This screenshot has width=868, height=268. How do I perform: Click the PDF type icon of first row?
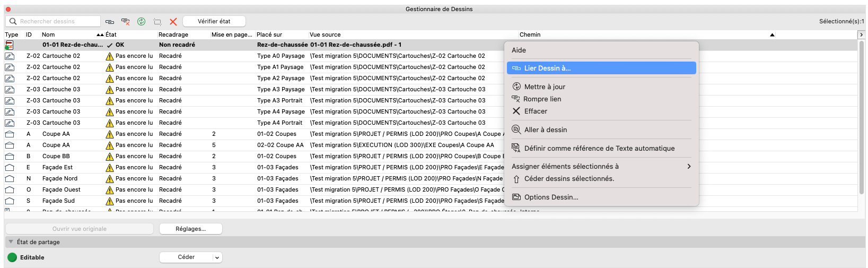[10, 45]
